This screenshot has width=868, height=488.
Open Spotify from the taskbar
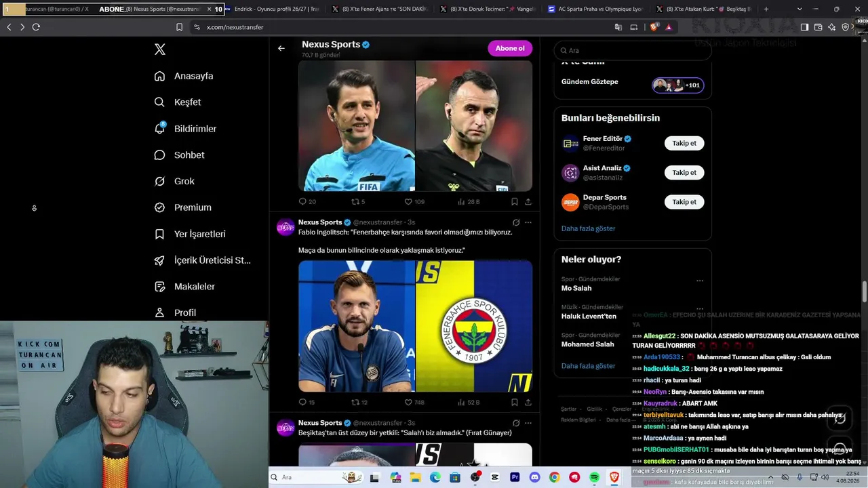point(594,477)
